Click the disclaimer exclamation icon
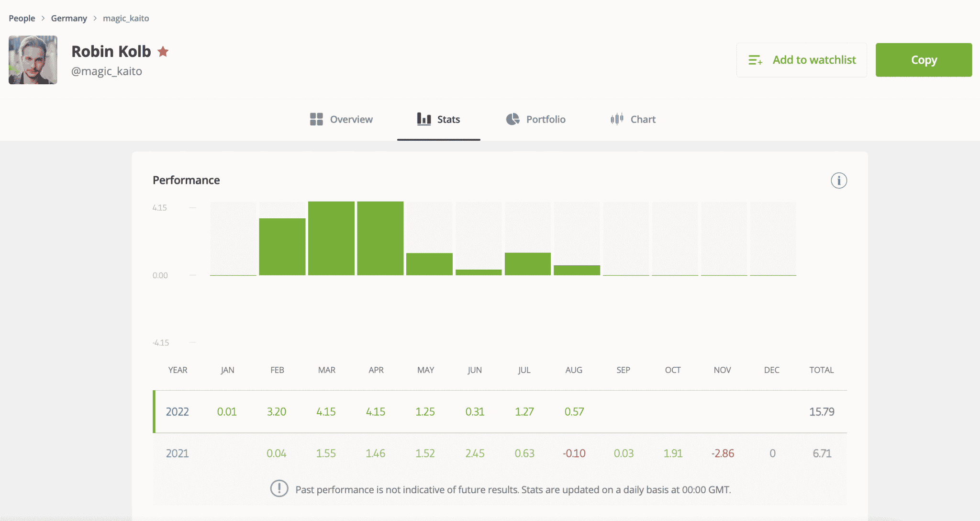This screenshot has height=521, width=980. (x=279, y=489)
